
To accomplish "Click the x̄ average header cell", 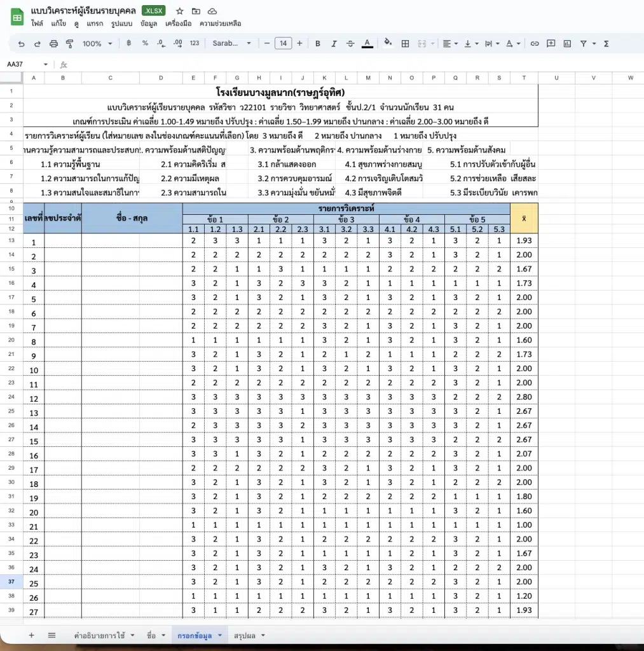I will (x=524, y=219).
